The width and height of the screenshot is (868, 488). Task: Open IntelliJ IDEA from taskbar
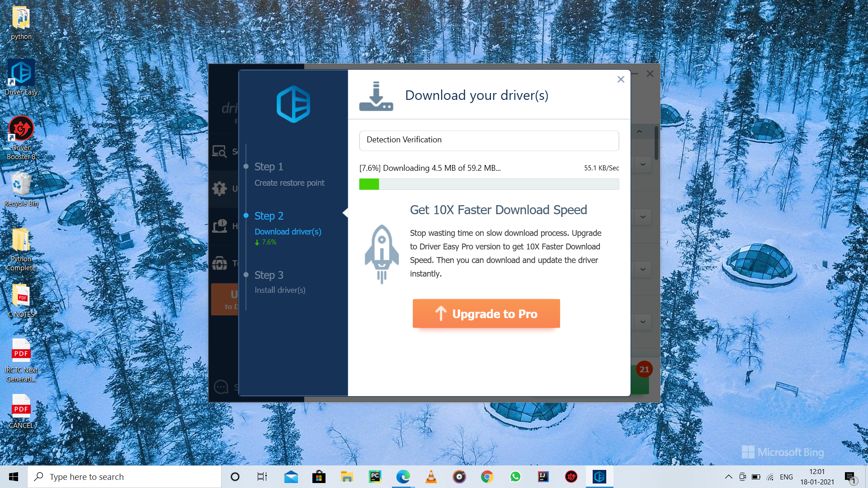pos(543,477)
